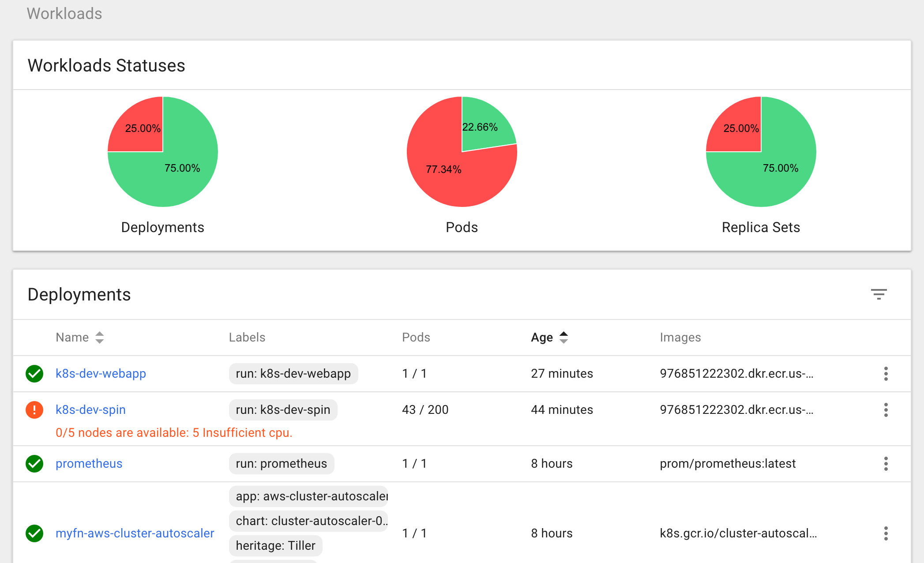Open myfn-aws-cluster-autoscaler deployment link

[x=135, y=533]
